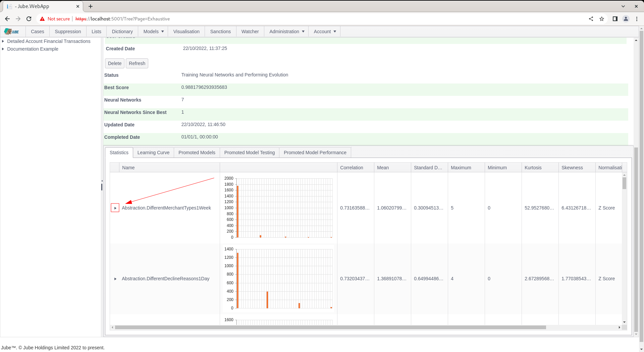Click grid scrollbar right arrow
This screenshot has width=644, height=352.
[619, 328]
